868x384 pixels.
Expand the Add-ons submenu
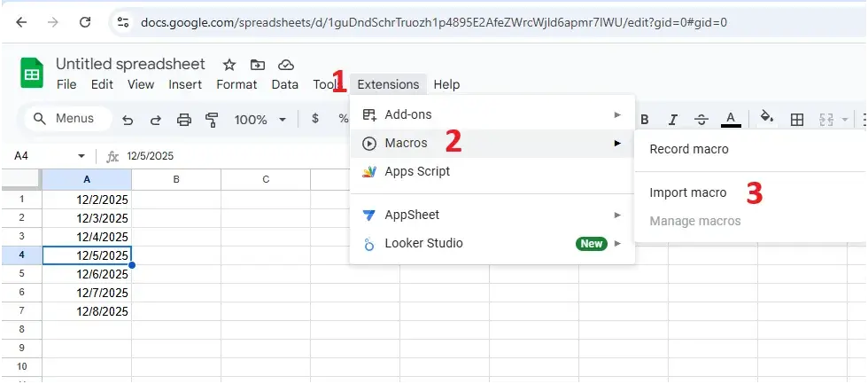tap(492, 114)
